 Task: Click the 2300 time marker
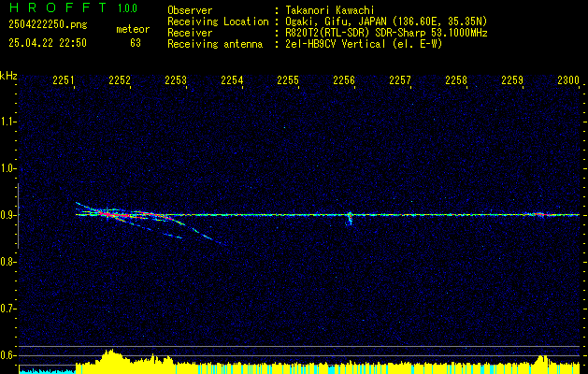coord(568,79)
